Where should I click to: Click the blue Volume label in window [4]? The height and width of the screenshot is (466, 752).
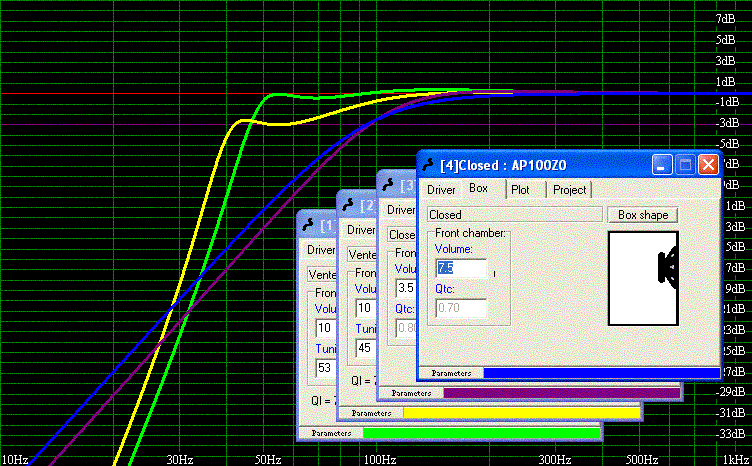pos(453,249)
